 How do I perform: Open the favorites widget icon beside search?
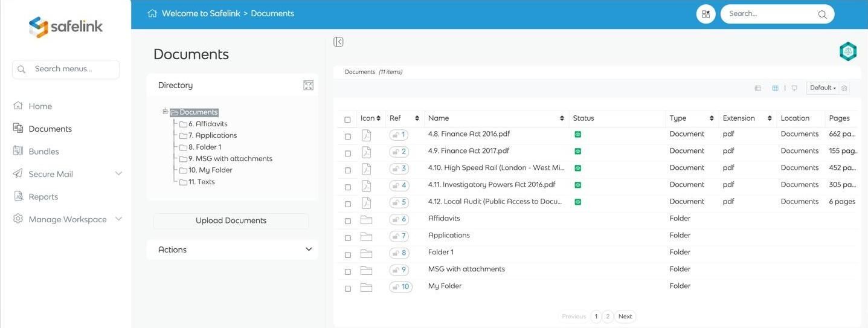(x=706, y=14)
